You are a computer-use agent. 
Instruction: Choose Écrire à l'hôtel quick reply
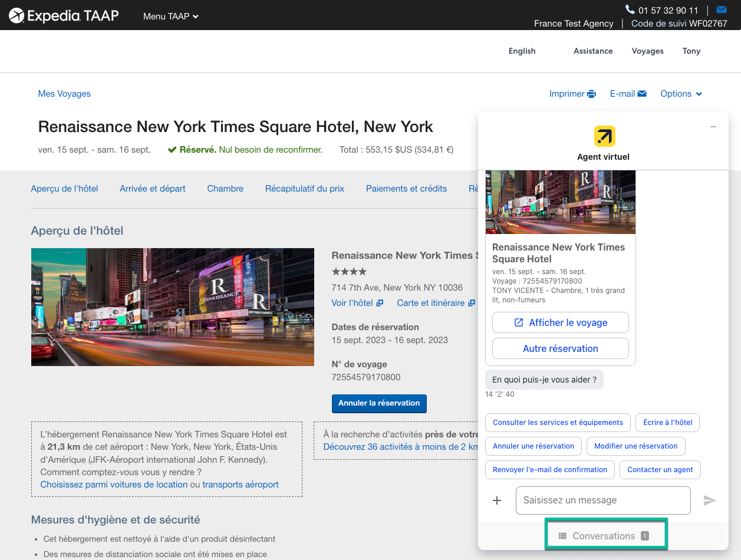click(x=668, y=423)
